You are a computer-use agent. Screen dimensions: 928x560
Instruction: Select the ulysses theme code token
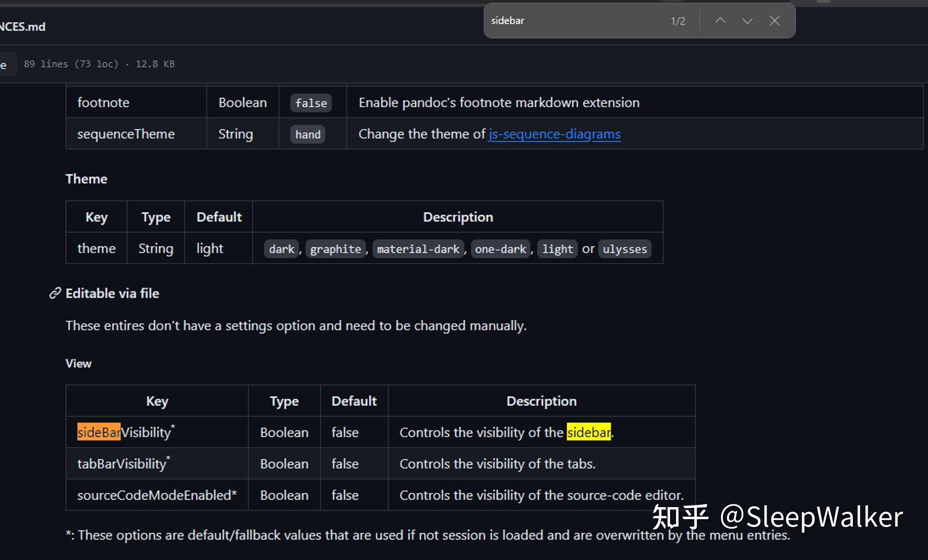click(625, 249)
